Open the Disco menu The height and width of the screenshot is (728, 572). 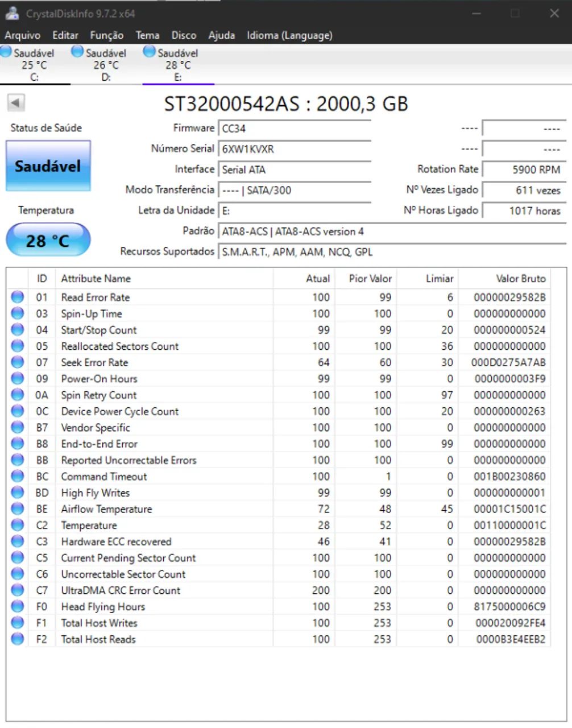pos(184,35)
